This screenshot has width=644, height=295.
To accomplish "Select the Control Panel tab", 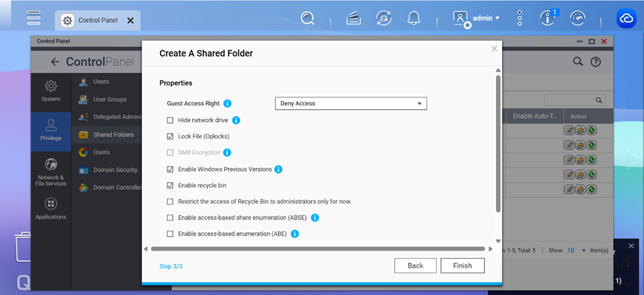I will (x=90, y=21).
